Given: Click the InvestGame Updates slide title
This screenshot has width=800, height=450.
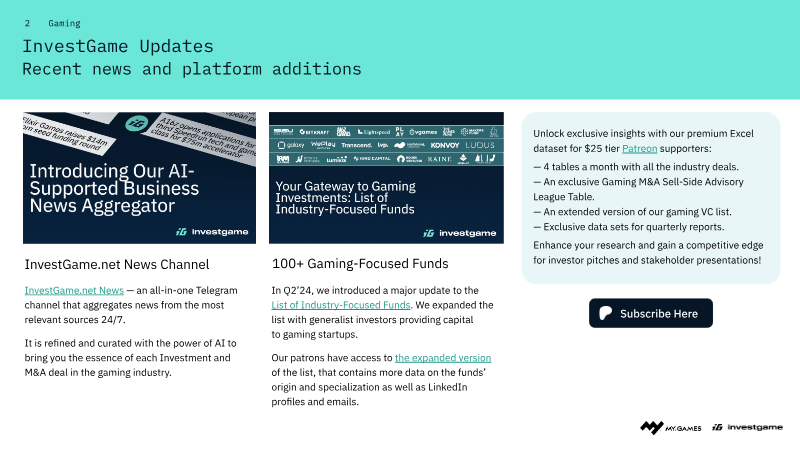Looking at the screenshot, I should click(x=118, y=46).
